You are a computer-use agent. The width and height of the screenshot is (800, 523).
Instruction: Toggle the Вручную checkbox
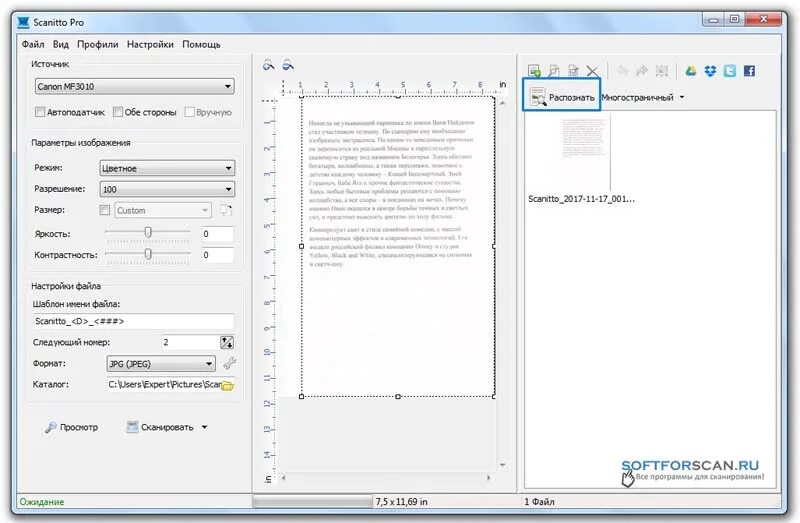click(x=189, y=112)
